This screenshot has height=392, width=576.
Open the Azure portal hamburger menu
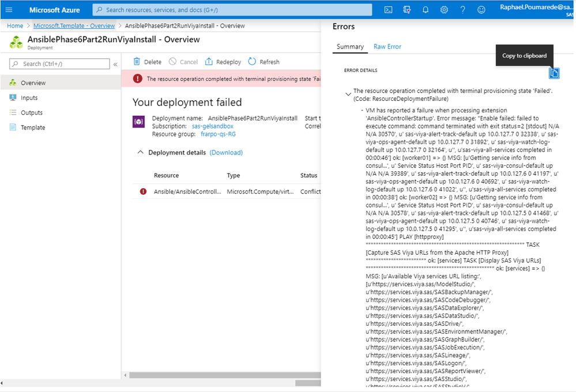[9, 10]
